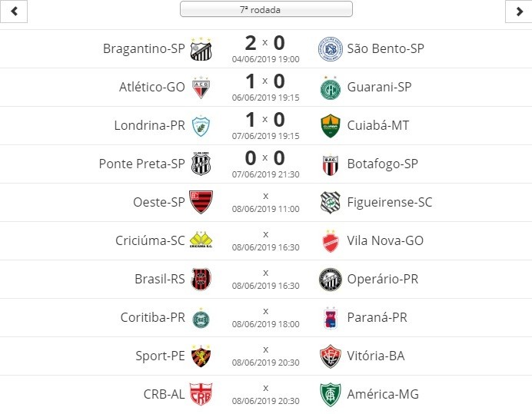Open the Londrina-PR team name

(x=150, y=125)
